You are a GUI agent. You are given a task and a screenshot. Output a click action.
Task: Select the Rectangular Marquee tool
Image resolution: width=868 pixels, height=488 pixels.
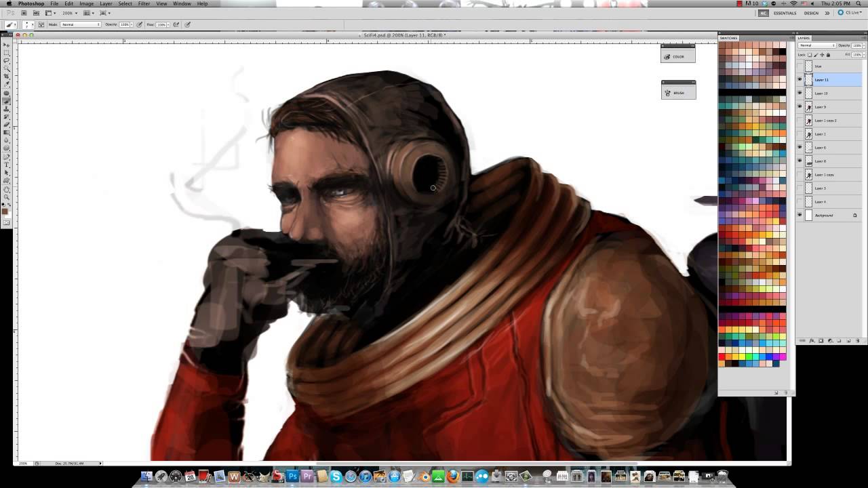click(x=5, y=53)
